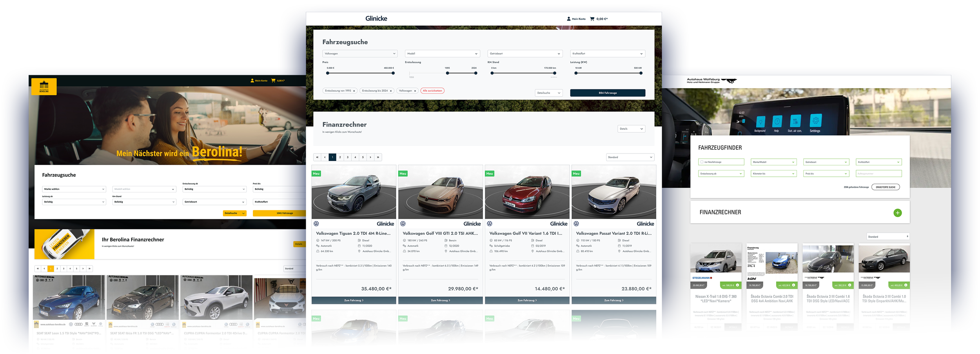Open Standard sort dropdown on Wolfsburg site
The image size is (980, 354).
click(x=887, y=237)
